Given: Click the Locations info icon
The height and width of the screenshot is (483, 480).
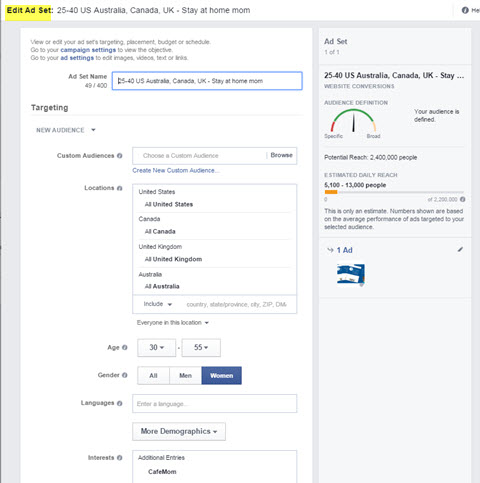Looking at the screenshot, I should 119,188.
